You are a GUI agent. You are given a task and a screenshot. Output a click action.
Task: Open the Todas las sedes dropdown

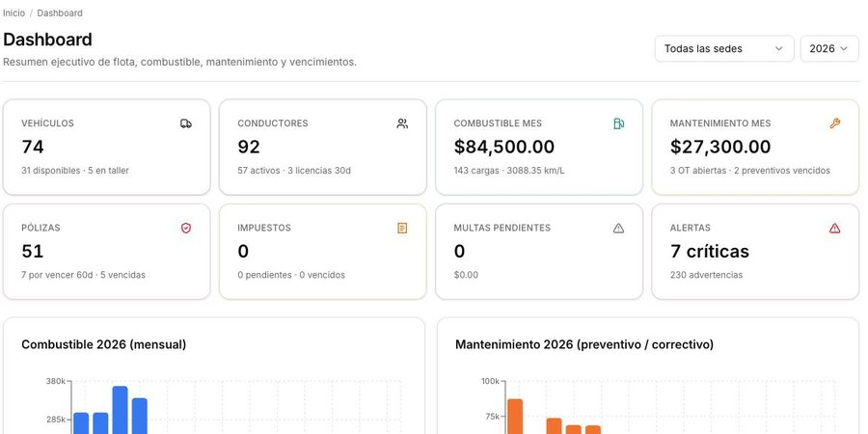(x=724, y=49)
